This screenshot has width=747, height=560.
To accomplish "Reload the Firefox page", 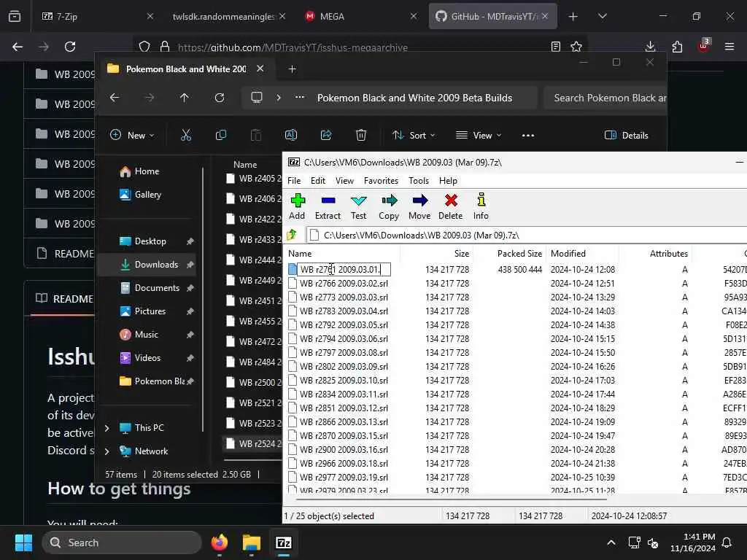I will pyautogui.click(x=70, y=47).
